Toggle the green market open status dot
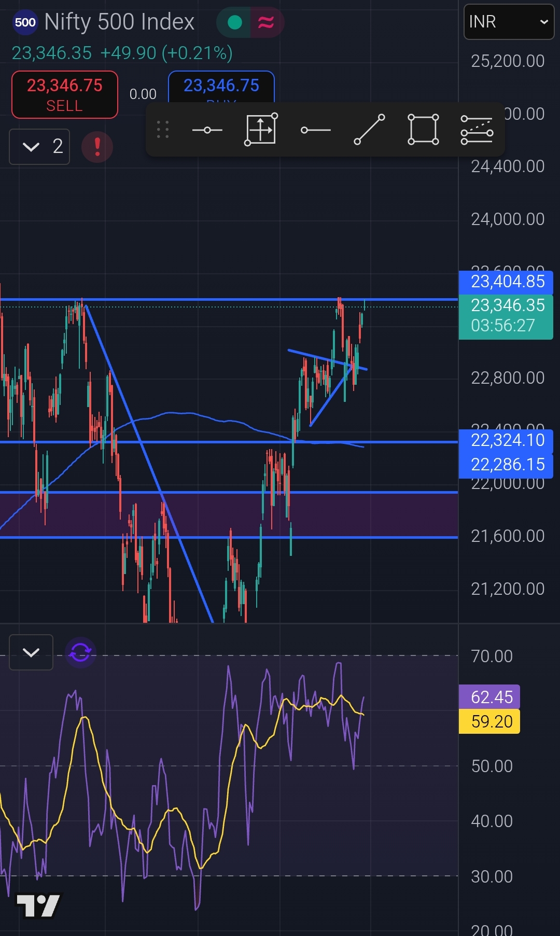The width and height of the screenshot is (560, 936). point(235,22)
